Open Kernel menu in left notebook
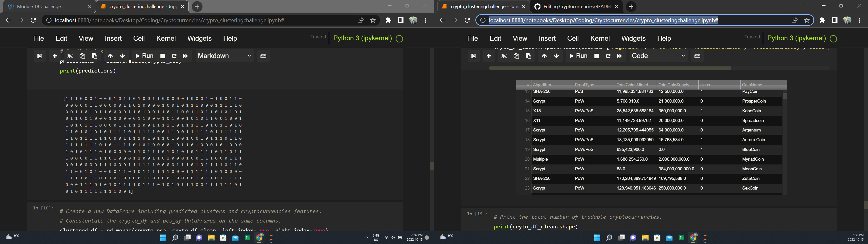868x244 pixels. (x=166, y=38)
